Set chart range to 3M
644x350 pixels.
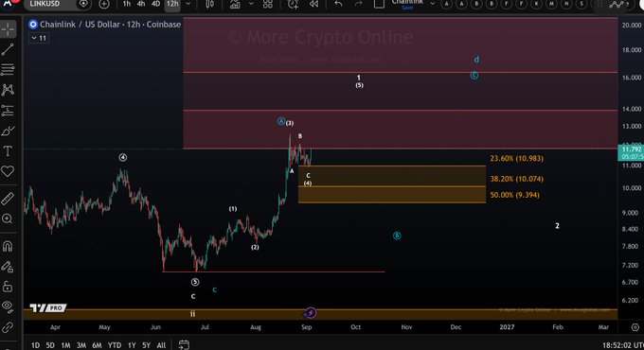click(x=81, y=345)
